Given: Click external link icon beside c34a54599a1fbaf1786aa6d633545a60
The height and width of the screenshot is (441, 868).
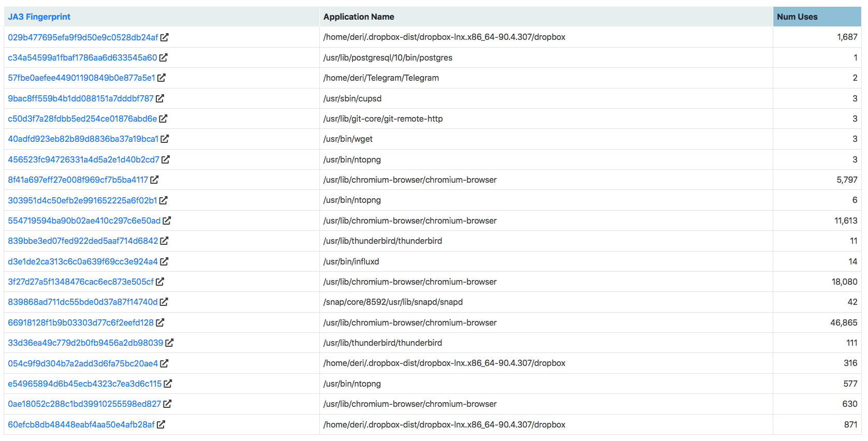Looking at the screenshot, I should click(164, 57).
